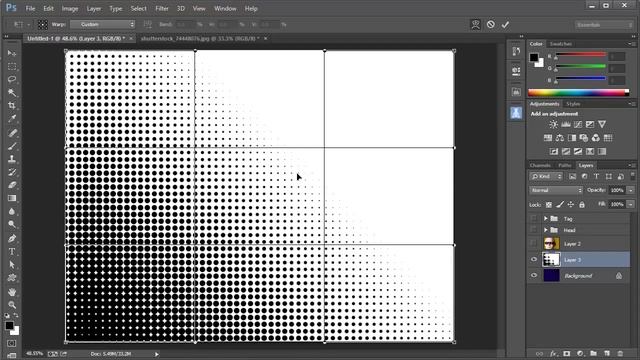
Task: Click the foreground color swatch in toolbox
Action: click(9, 325)
